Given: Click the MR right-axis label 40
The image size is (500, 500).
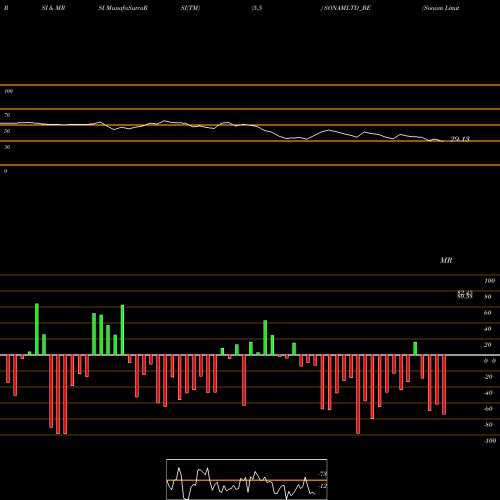Looking at the screenshot, I should point(487,329).
